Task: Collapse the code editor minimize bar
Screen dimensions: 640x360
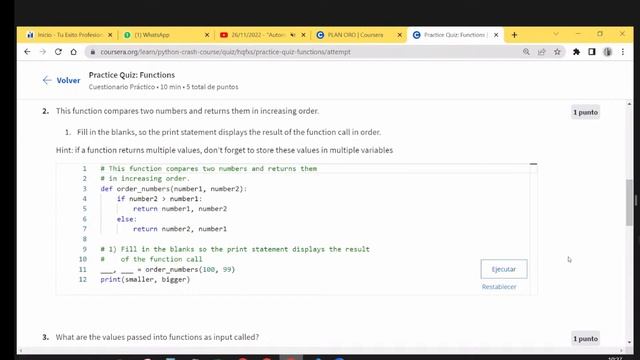Action: click(533, 164)
